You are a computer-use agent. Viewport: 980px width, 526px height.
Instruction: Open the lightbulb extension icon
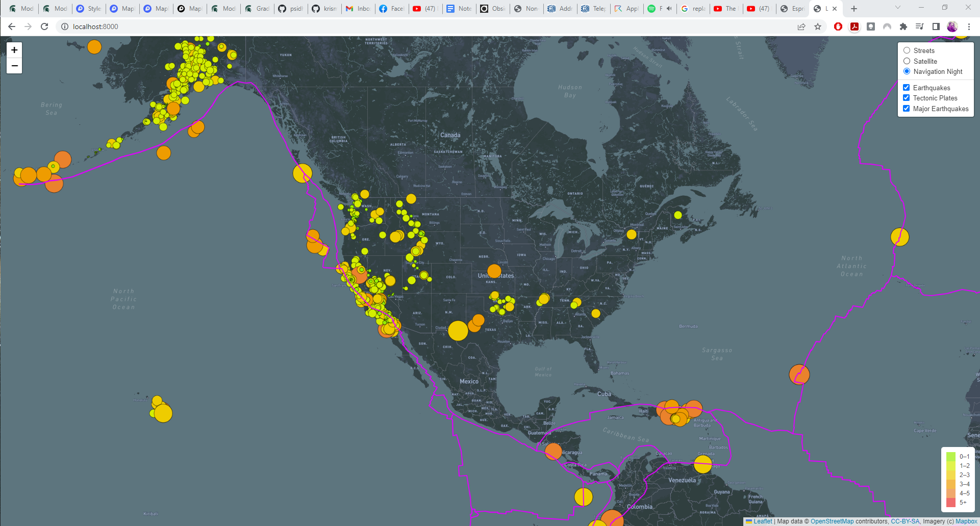(x=871, y=27)
